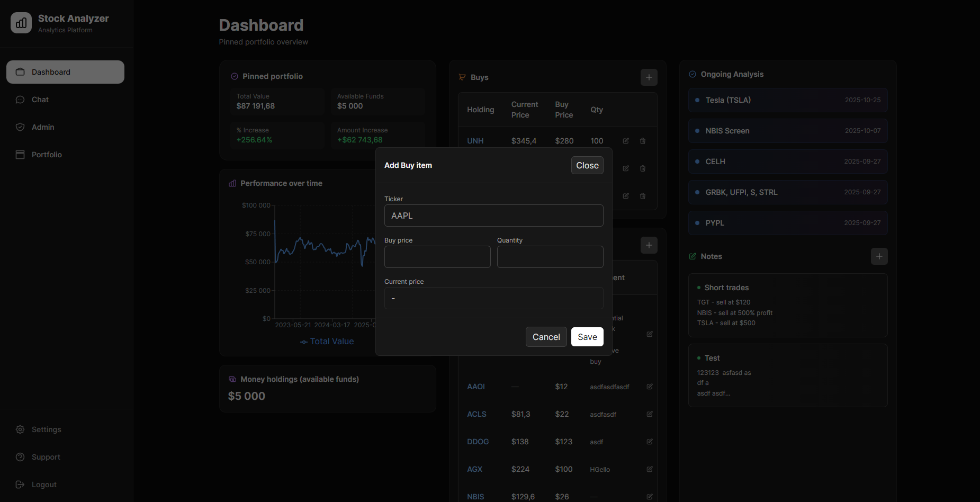Toggle the Total Value series below the chart

pyautogui.click(x=327, y=341)
